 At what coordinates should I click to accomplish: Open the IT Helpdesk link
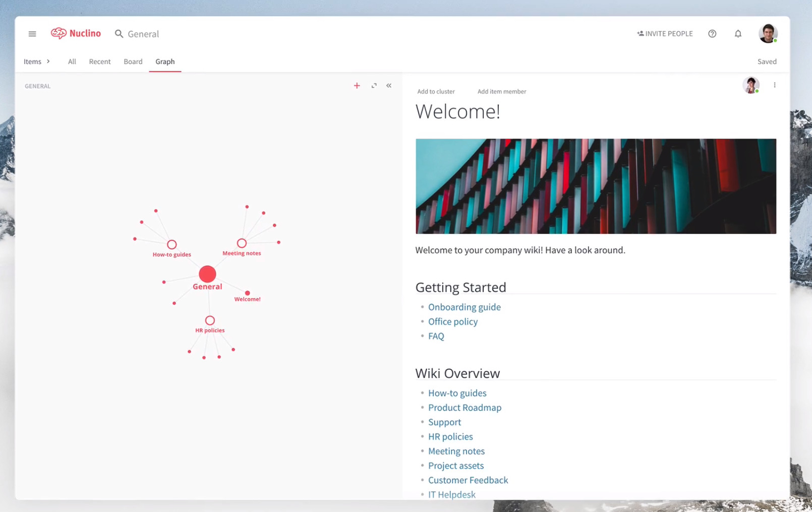[x=452, y=495]
